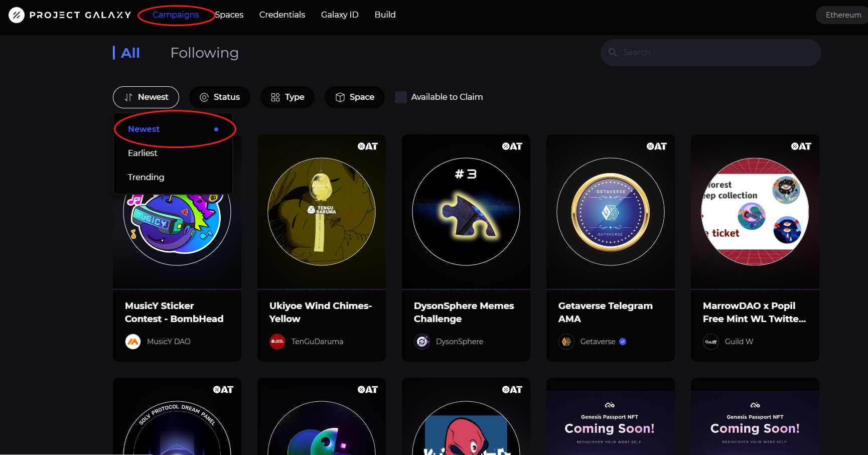Open the DysonSphere Memes Challenge thumbnail

466,212
